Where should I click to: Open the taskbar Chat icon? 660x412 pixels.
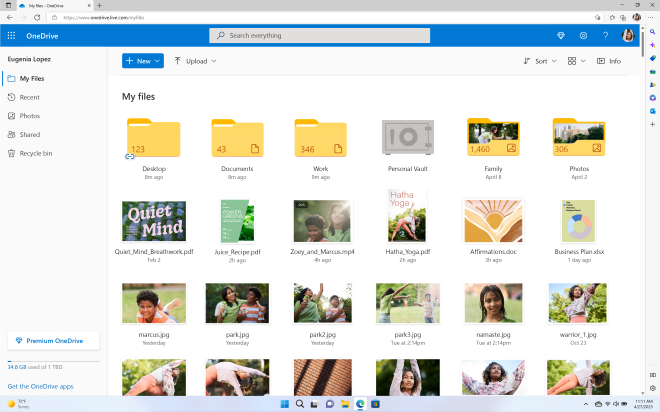(330, 404)
